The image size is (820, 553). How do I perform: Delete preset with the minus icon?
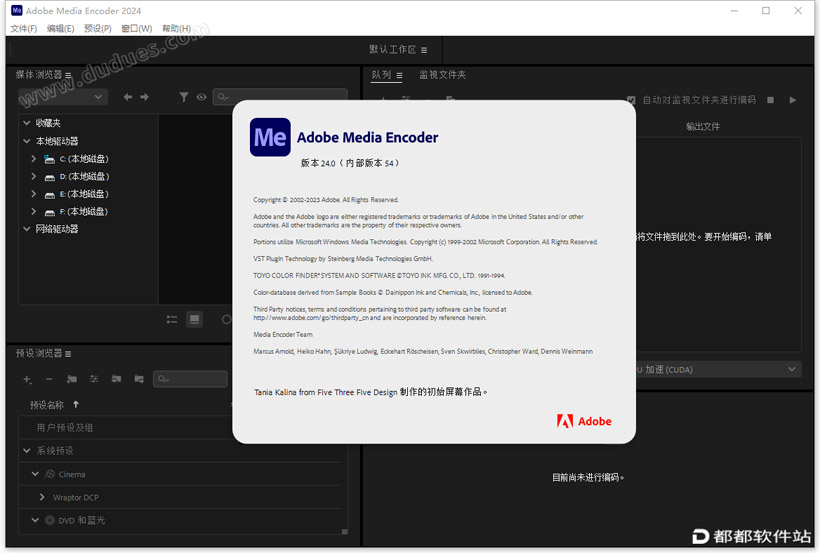49,379
